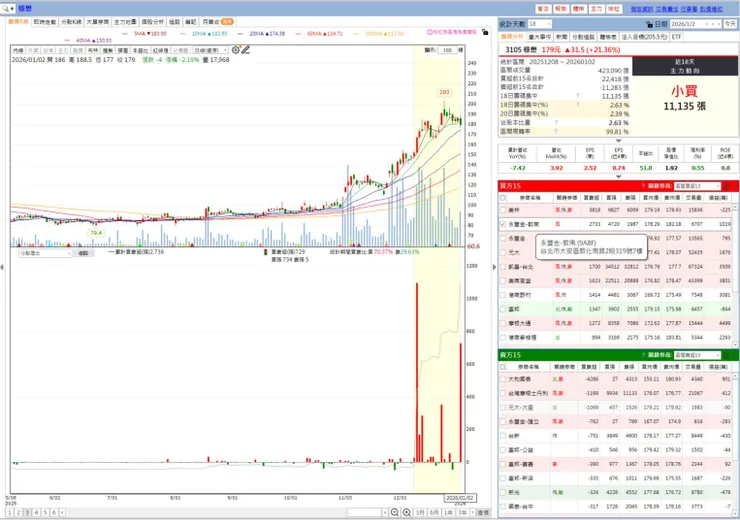The image size is (740, 520).
Task: Switch to the 主力地圖 tab
Action: [125, 22]
